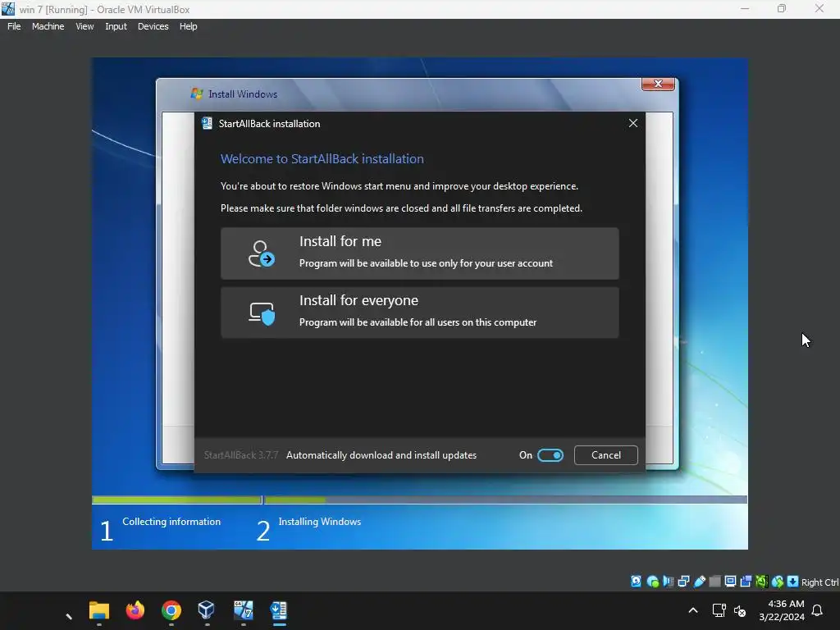Click the Right Ctrl host key label
This screenshot has height=630, width=840.
[x=819, y=582]
